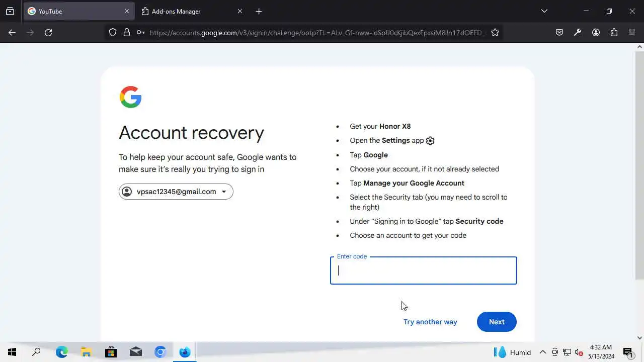Switch to the Add-ons Manager tab
Viewport: 644px width, 362px height.
tap(192, 11)
